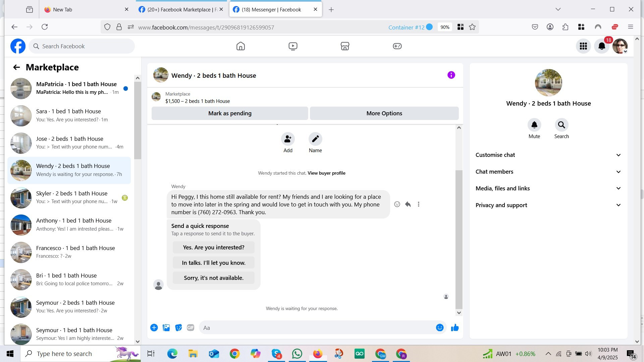The width and height of the screenshot is (644, 362).
Task: Show hidden system tray icons
Action: [548, 354]
